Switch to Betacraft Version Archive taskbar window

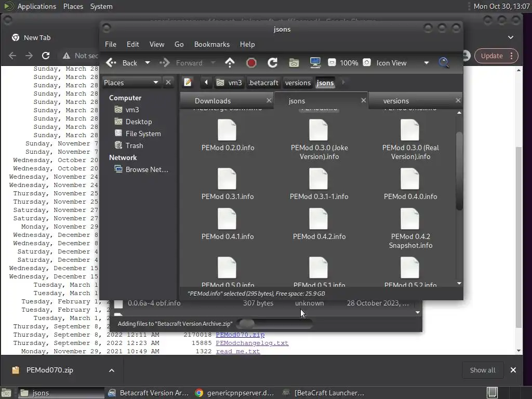coord(149,393)
